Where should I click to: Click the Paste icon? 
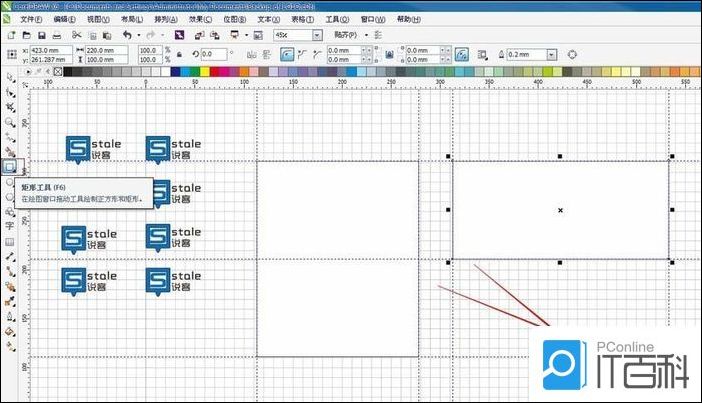[x=107, y=35]
